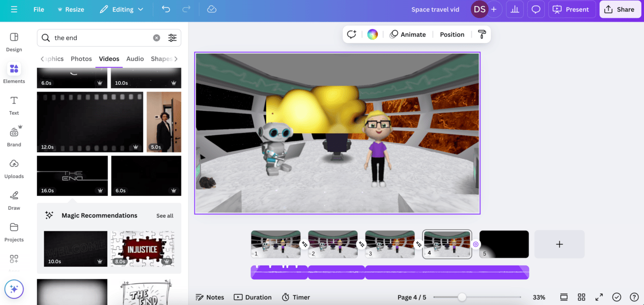Switch to the Videos tab
The height and width of the screenshot is (305, 644).
(109, 59)
